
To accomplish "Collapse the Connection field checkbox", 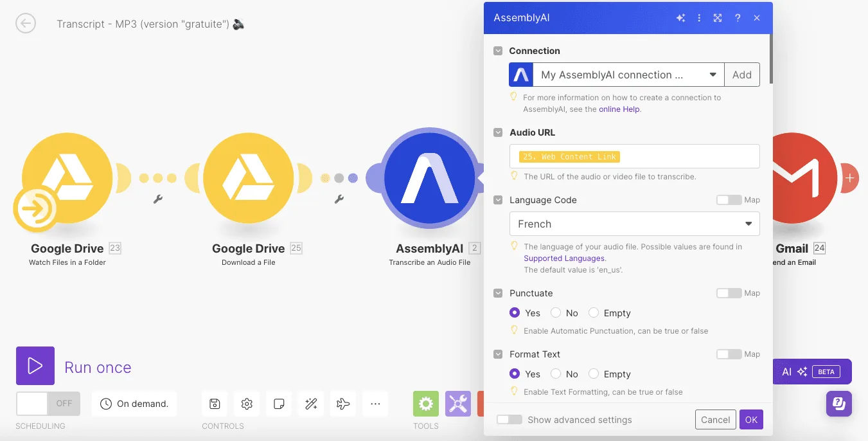I will [498, 51].
